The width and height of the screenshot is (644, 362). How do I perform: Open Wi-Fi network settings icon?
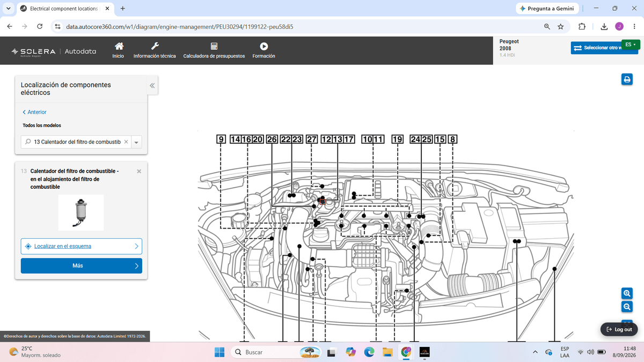tap(581, 352)
